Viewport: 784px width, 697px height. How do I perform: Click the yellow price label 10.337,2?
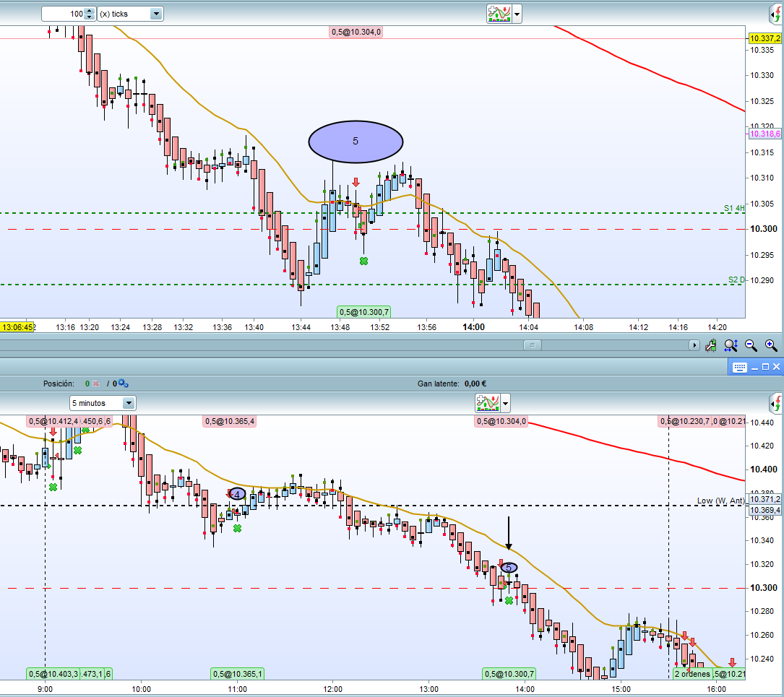(765, 38)
